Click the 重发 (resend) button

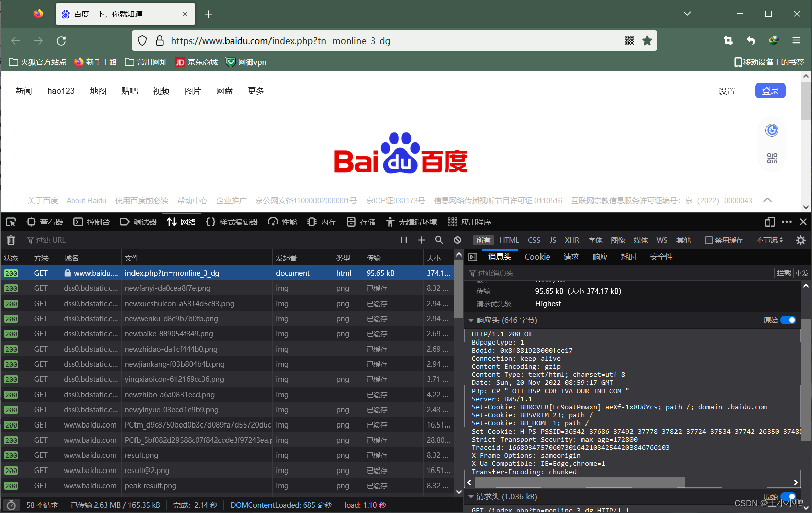tap(802, 273)
